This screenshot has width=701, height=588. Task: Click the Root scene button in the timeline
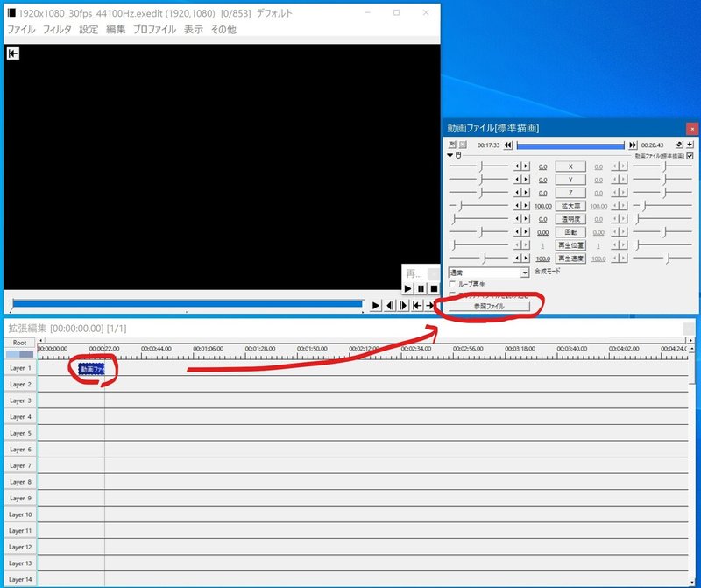[19, 343]
